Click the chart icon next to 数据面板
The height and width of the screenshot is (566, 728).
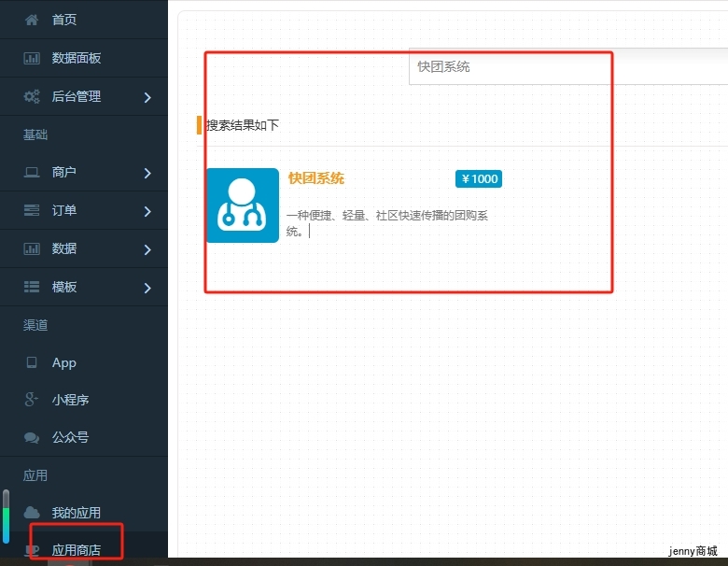point(32,58)
